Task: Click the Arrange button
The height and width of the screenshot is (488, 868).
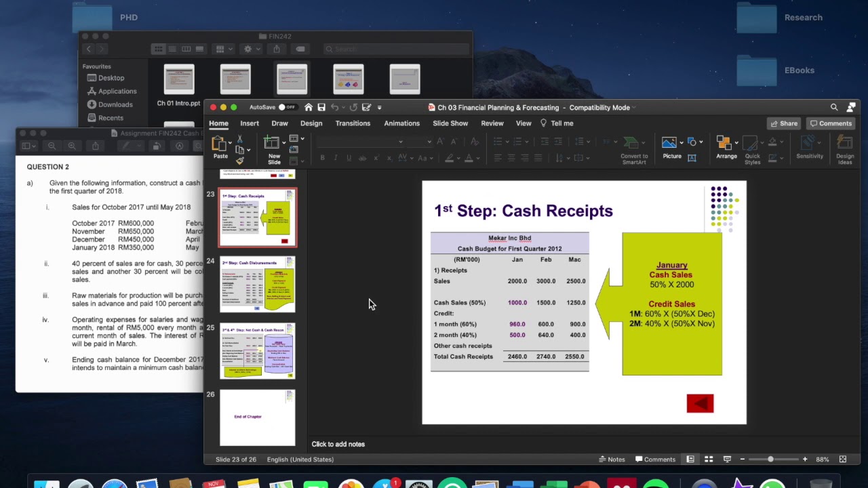Action: click(x=726, y=148)
